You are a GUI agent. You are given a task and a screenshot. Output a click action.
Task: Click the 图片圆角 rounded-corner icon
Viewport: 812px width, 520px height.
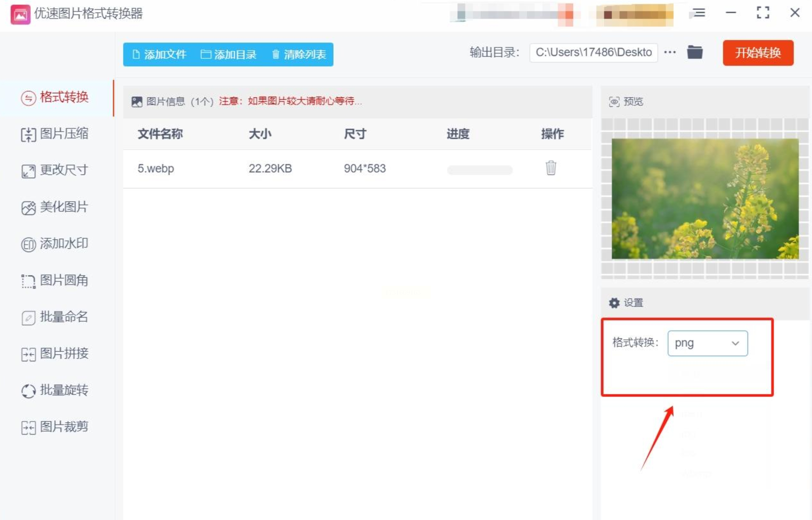pyautogui.click(x=28, y=282)
